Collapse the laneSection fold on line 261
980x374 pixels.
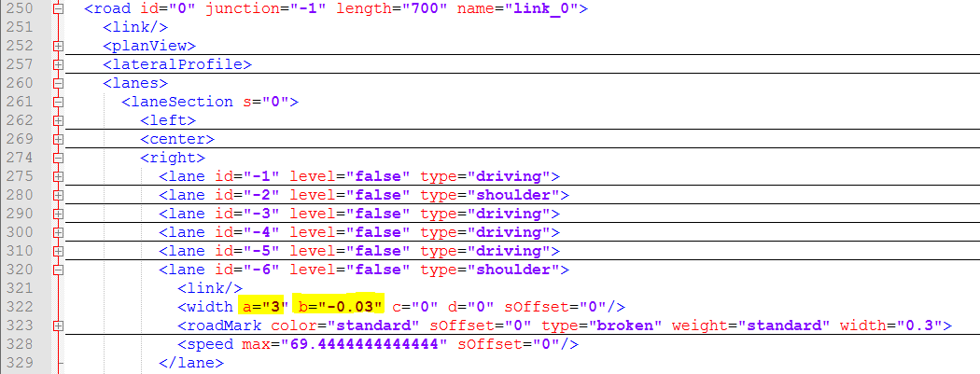pyautogui.click(x=58, y=102)
